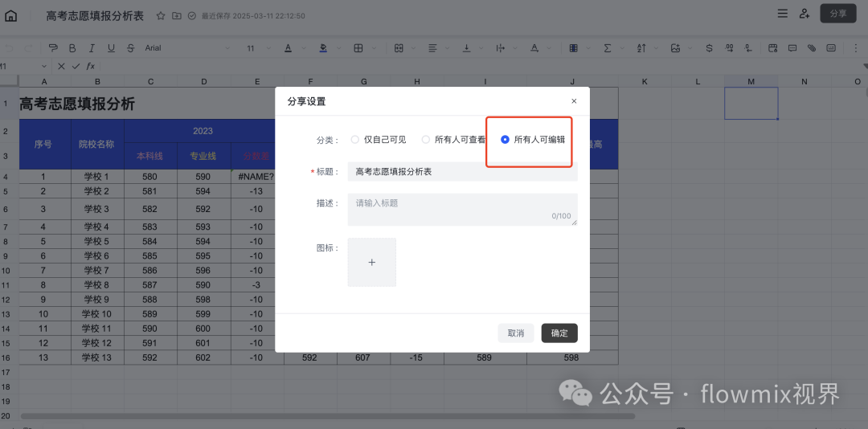Image resolution: width=868 pixels, height=429 pixels.
Task: Star the document as favorite
Action: (x=161, y=16)
